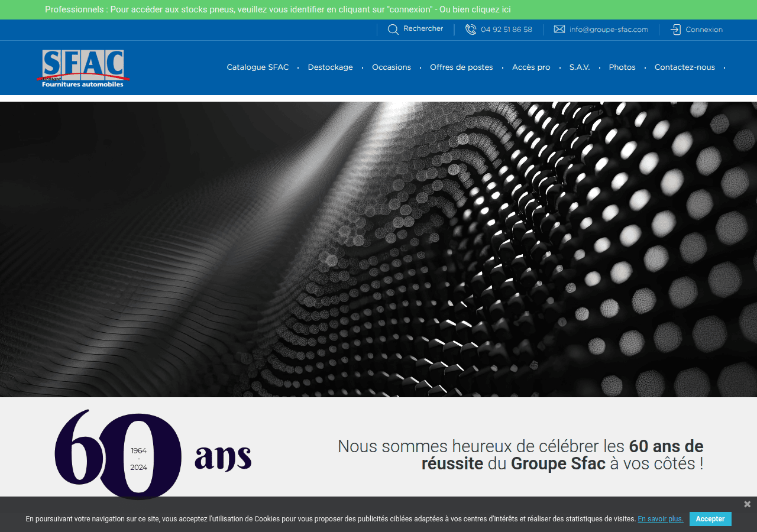Open the Accès pro menu item

tap(531, 67)
